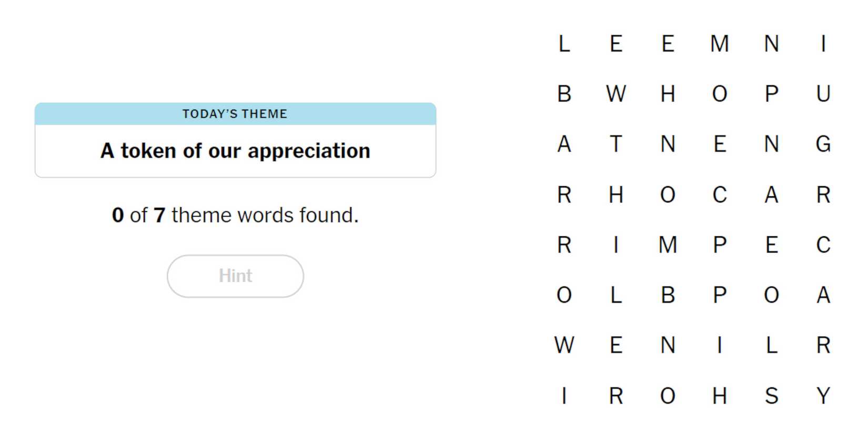The image size is (868, 434).
Task: Select the letter U tile
Action: [x=823, y=94]
